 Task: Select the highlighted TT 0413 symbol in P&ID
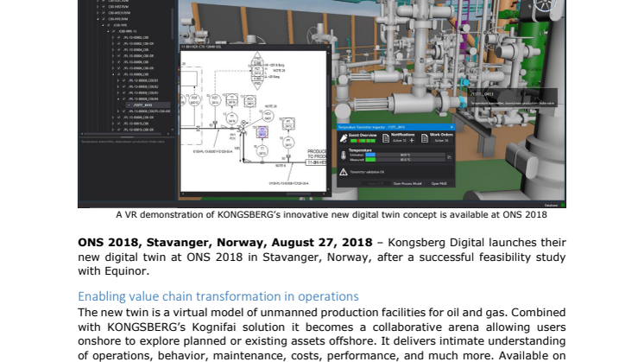click(262, 132)
